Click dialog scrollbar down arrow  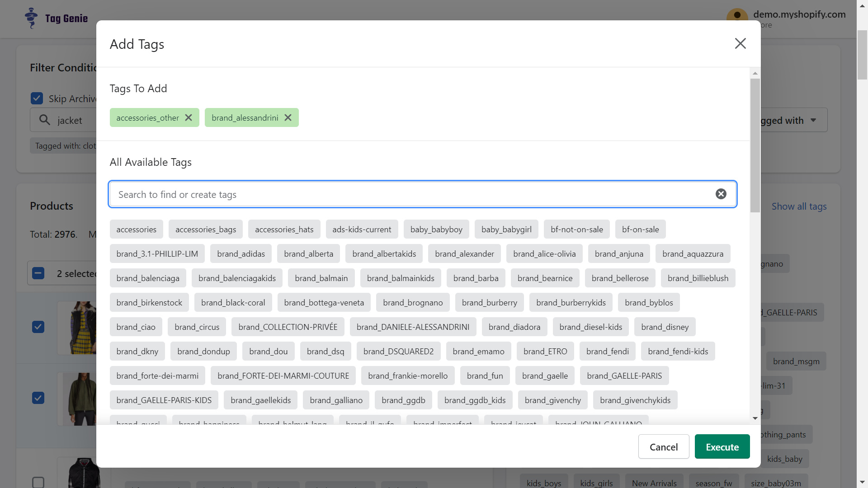click(x=755, y=418)
